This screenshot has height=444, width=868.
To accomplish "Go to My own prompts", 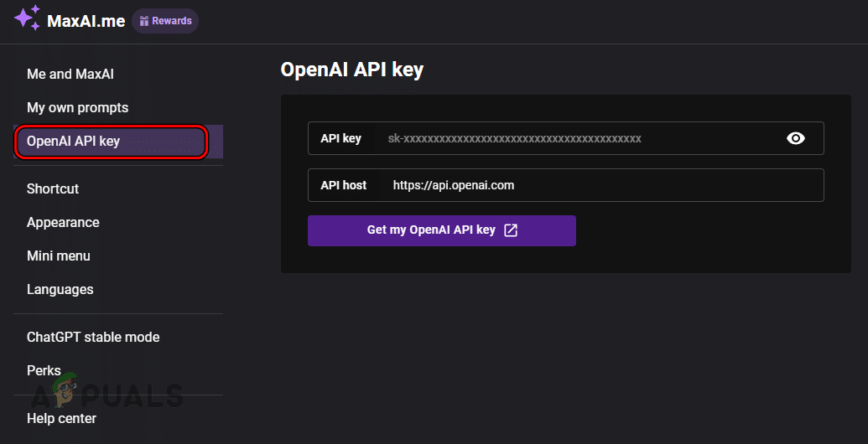I will click(x=77, y=108).
